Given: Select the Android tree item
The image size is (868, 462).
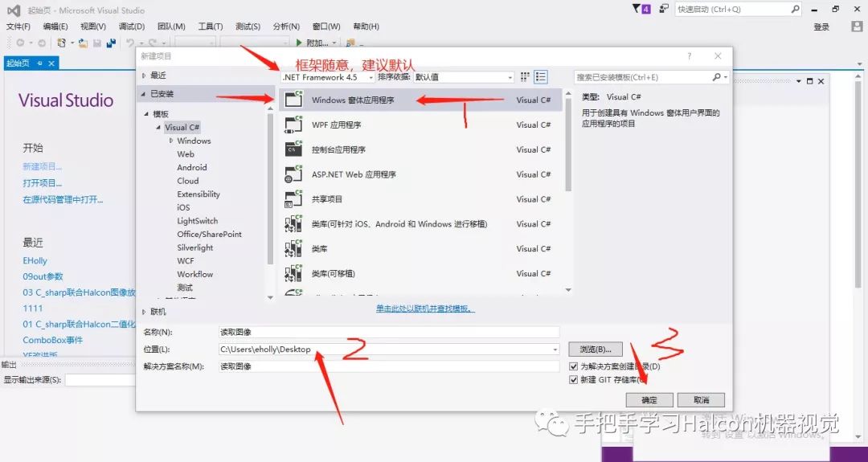Looking at the screenshot, I should tap(192, 168).
